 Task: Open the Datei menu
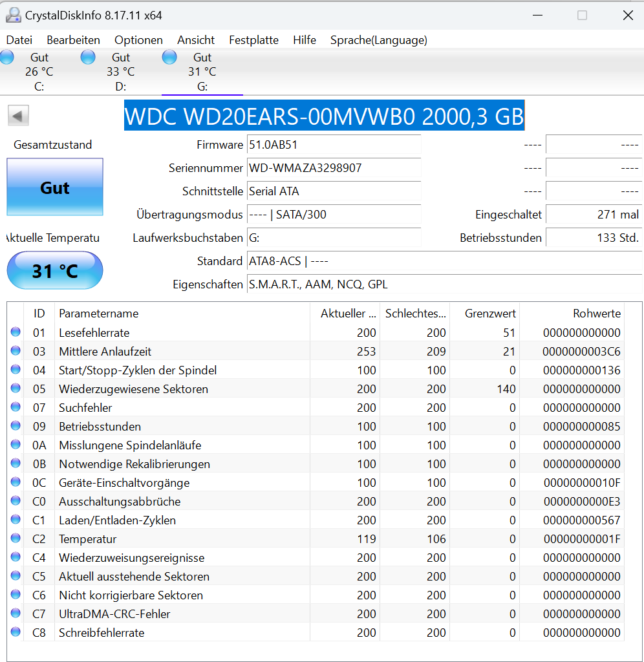coord(19,40)
